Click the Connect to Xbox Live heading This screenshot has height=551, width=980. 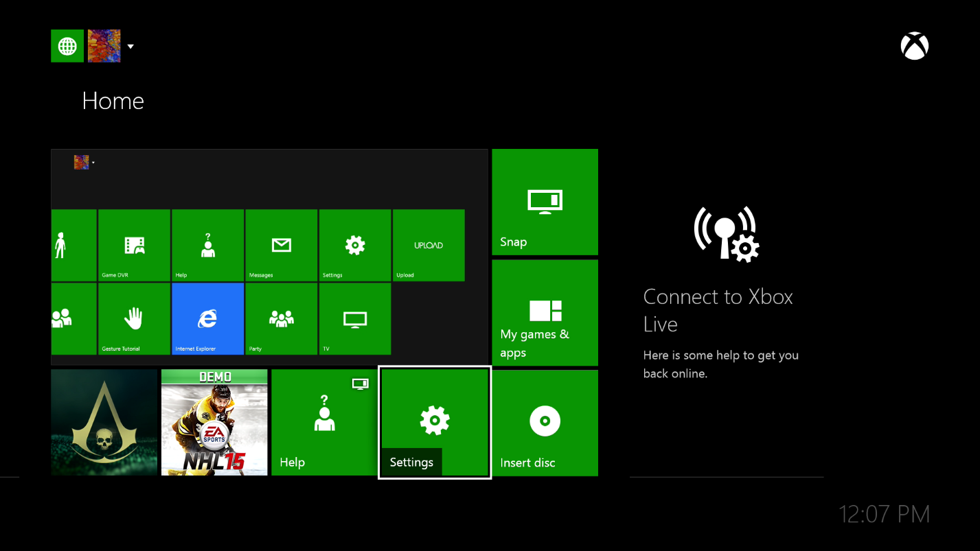(x=718, y=310)
